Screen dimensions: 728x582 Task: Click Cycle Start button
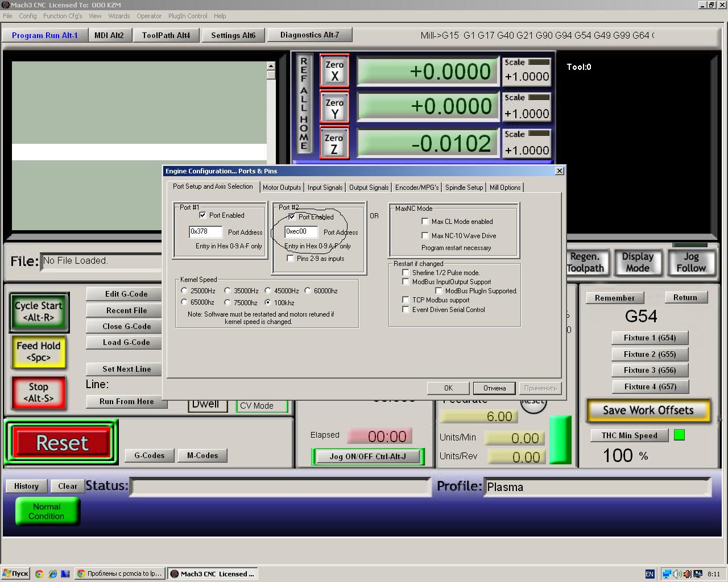pyautogui.click(x=39, y=311)
